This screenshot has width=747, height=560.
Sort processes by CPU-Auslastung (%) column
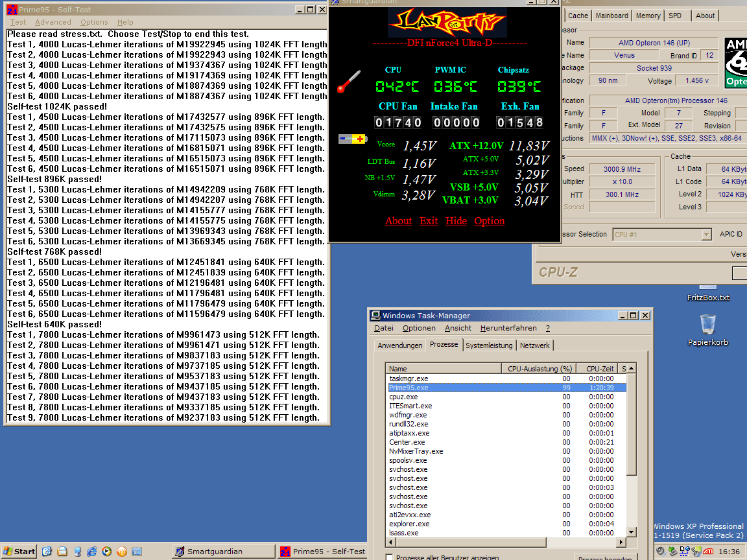point(539,369)
